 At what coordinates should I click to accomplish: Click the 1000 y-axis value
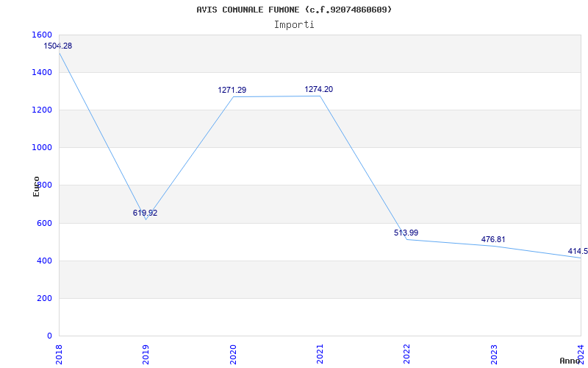click(x=43, y=148)
